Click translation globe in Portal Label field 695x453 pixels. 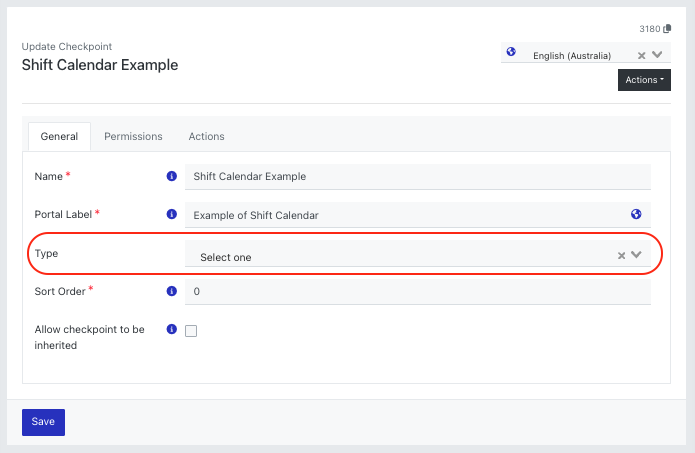pyautogui.click(x=636, y=214)
